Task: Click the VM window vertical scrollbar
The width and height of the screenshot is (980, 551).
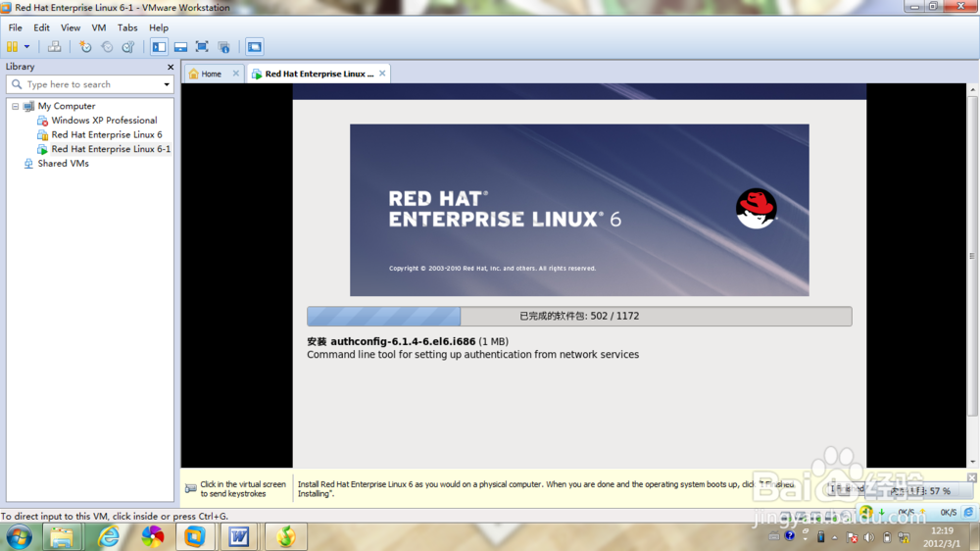Action: coord(972,257)
